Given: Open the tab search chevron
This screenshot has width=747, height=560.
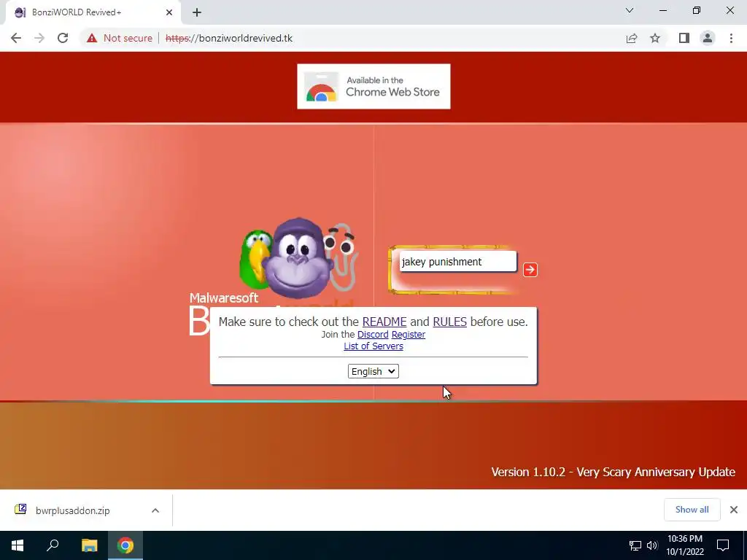Looking at the screenshot, I should coord(630,10).
